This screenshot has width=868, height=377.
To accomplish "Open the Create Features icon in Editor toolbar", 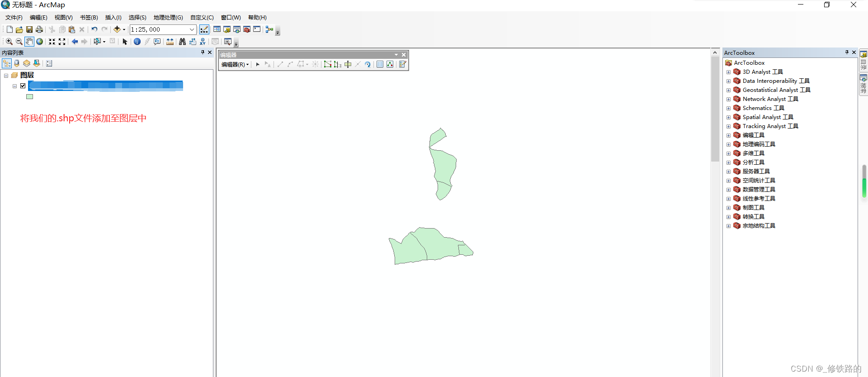I will (402, 64).
